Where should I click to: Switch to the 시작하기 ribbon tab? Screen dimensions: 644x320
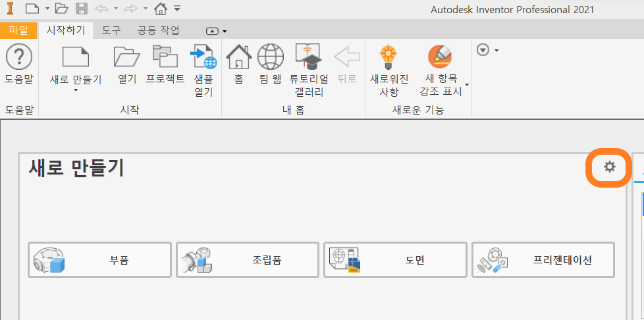(x=66, y=30)
